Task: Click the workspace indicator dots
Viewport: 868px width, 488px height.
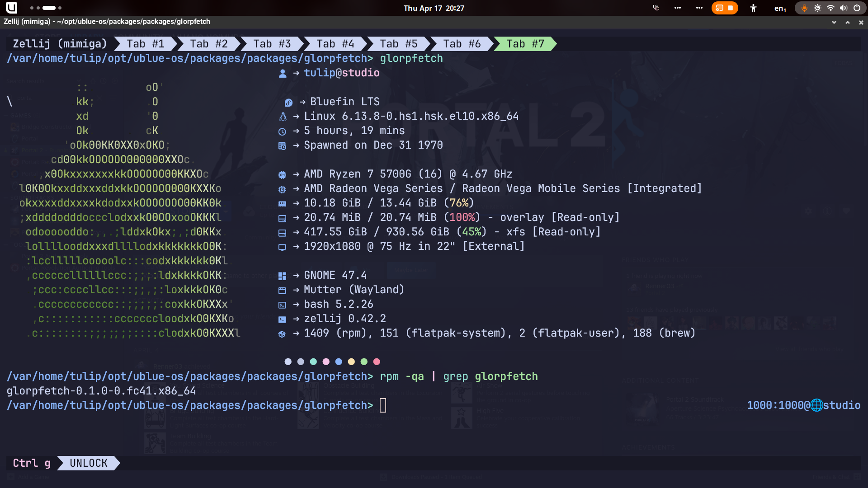Action: click(x=46, y=8)
